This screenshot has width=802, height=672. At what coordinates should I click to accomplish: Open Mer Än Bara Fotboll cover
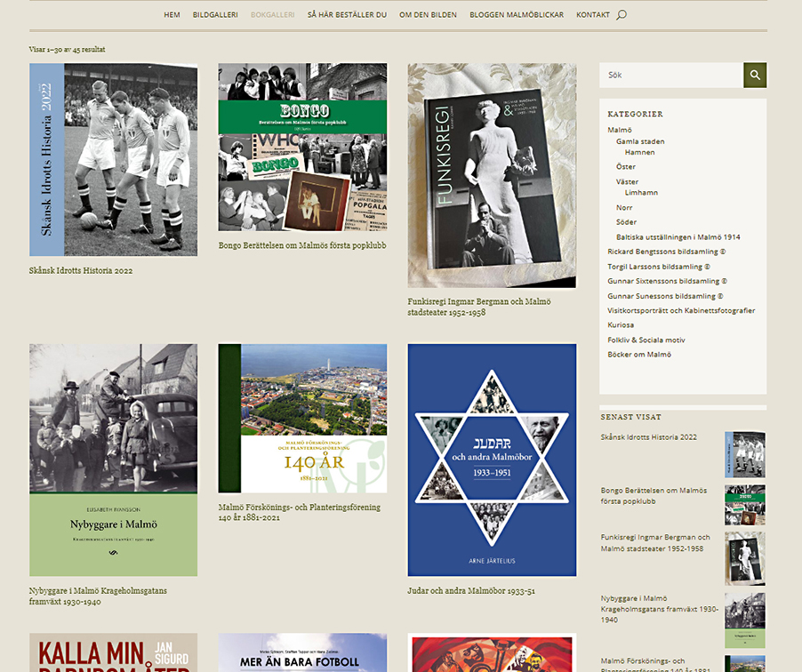(x=303, y=652)
